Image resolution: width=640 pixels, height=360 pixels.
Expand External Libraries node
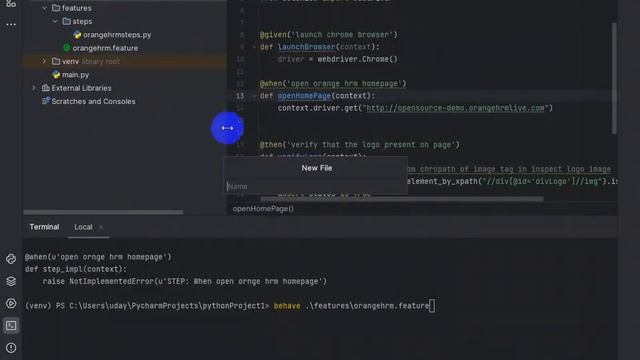34,88
